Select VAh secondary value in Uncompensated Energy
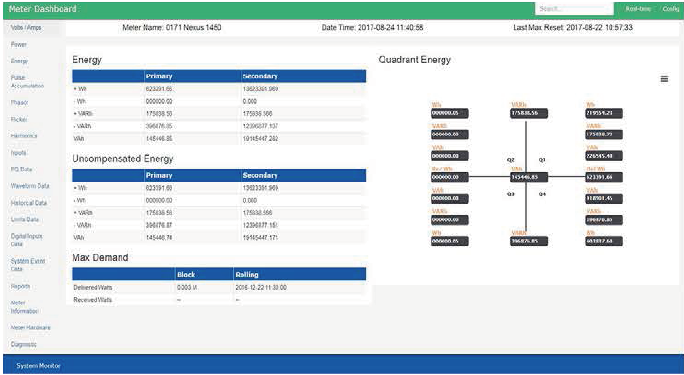The height and width of the screenshot is (375, 684). click(x=260, y=238)
